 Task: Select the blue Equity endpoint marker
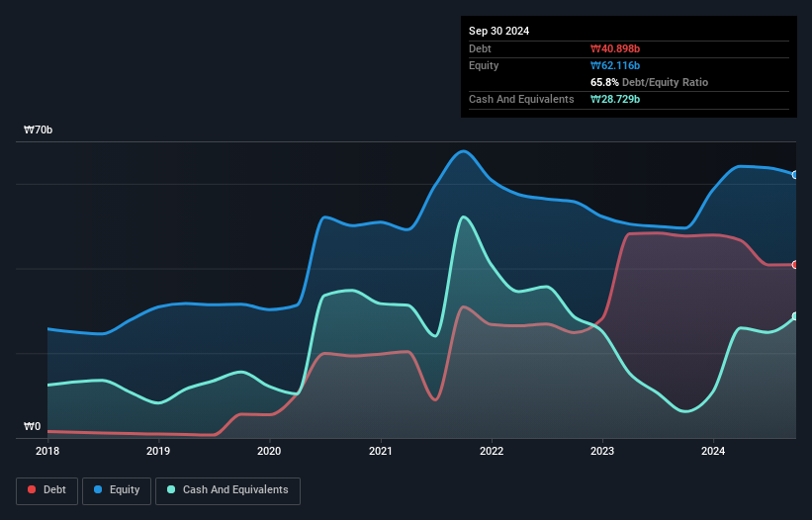795,175
